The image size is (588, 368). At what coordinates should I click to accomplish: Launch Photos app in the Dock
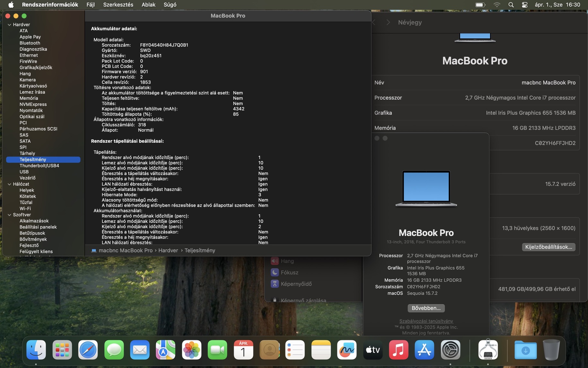pos(192,350)
